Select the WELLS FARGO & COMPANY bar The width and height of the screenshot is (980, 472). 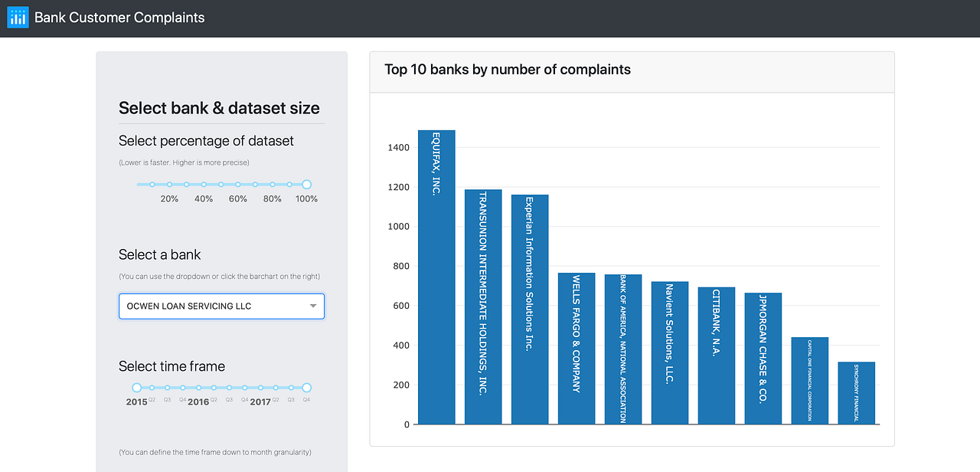pos(577,349)
